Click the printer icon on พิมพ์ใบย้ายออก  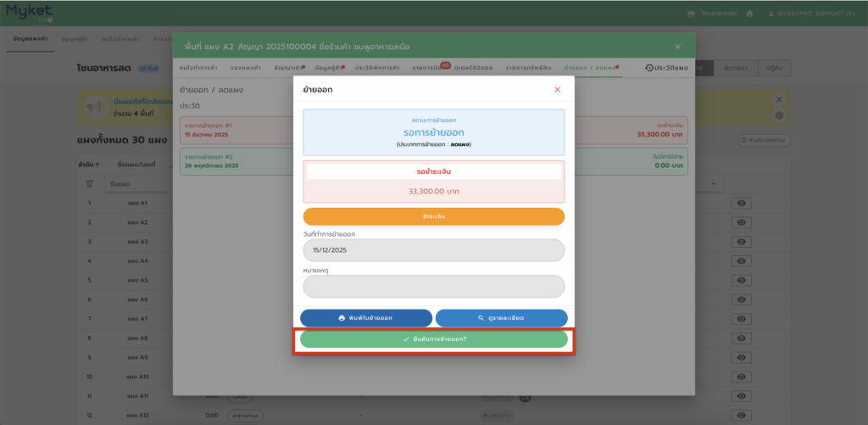pyautogui.click(x=342, y=318)
